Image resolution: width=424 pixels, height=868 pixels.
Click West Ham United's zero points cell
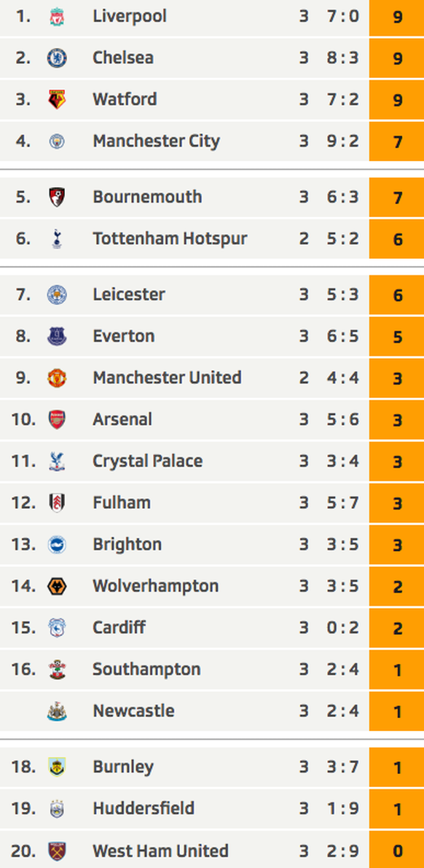(397, 851)
